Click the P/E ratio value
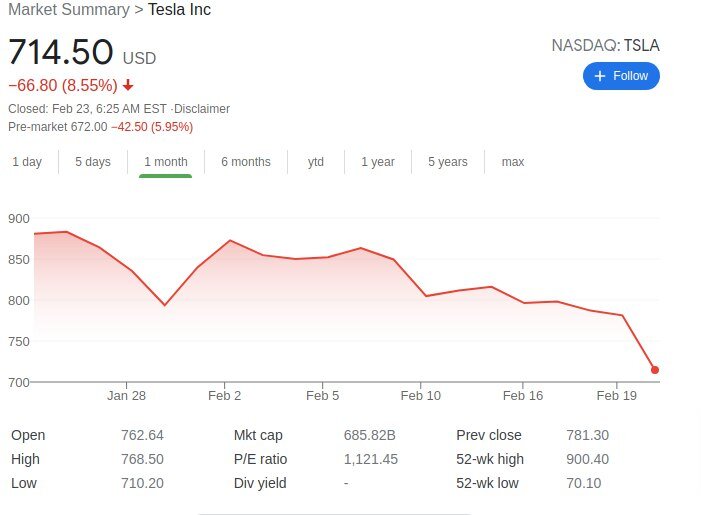701x515 pixels. tap(370, 459)
